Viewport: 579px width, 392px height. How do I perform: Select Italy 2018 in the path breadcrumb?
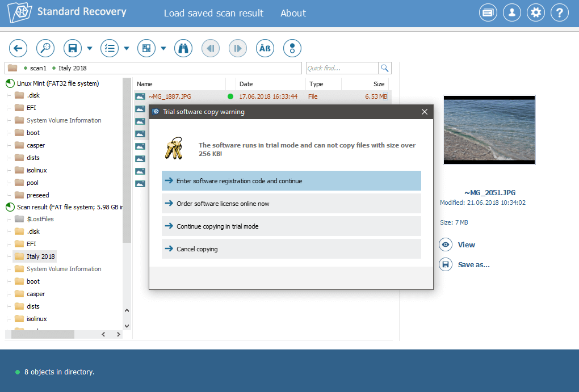tap(73, 68)
